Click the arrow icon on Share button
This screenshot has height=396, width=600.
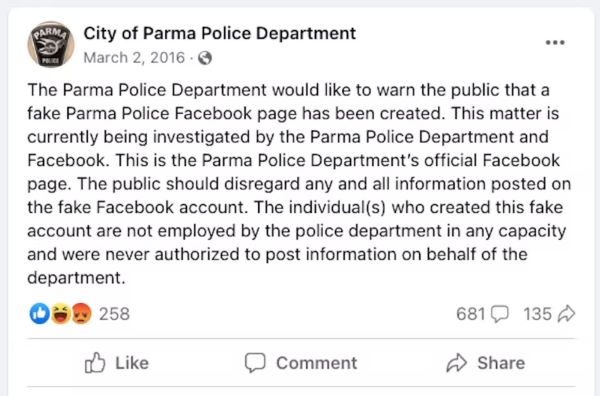[x=457, y=363]
